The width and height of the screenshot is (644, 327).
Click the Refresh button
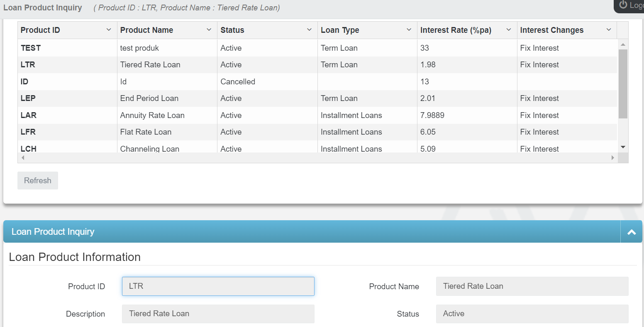tap(37, 180)
